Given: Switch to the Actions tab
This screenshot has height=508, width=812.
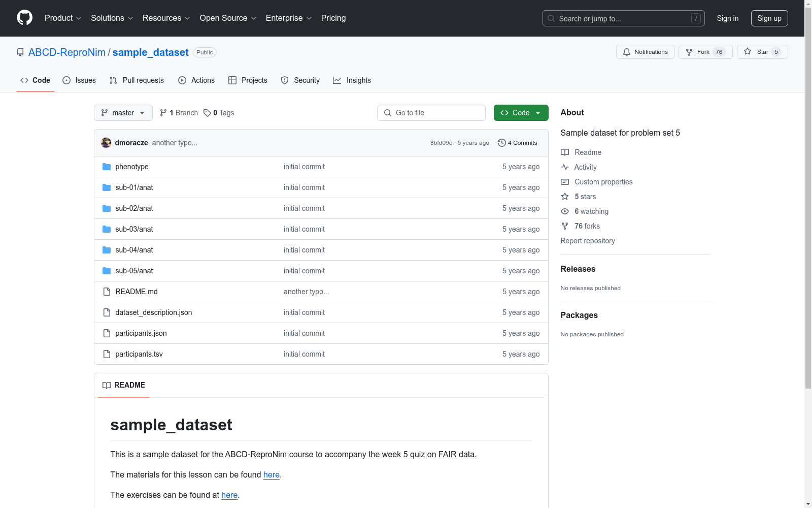Looking at the screenshot, I should click(x=196, y=80).
